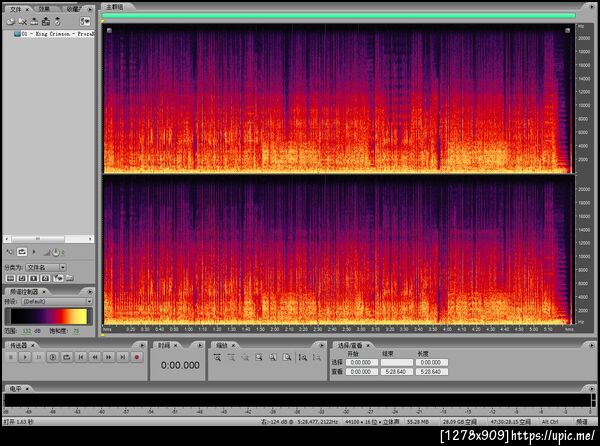Click the Go to Beginning transport icon
Image resolution: width=600 pixels, height=446 pixels.
pos(81,356)
